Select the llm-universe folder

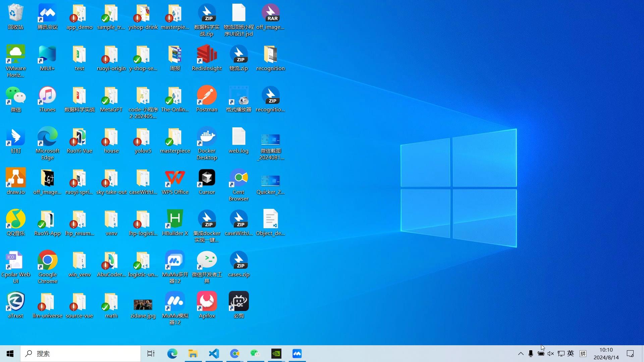coord(47,305)
